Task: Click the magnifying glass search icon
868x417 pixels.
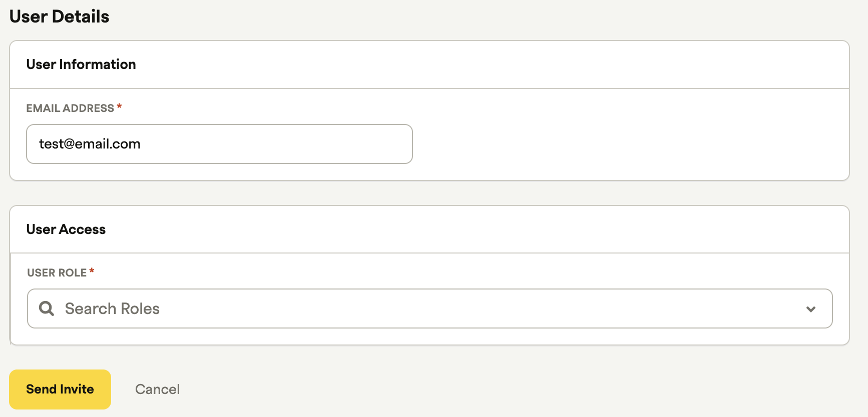Action: point(47,308)
